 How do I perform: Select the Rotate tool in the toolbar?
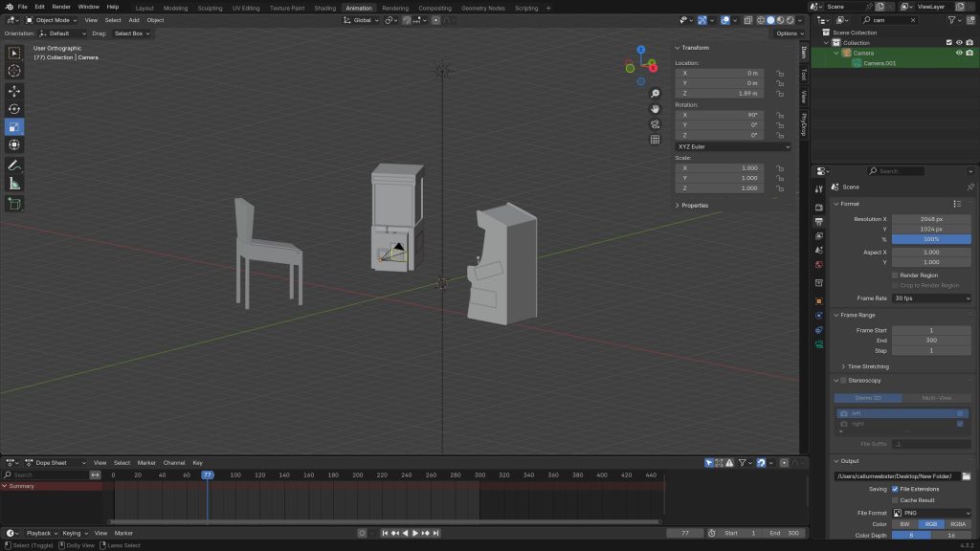pyautogui.click(x=14, y=109)
